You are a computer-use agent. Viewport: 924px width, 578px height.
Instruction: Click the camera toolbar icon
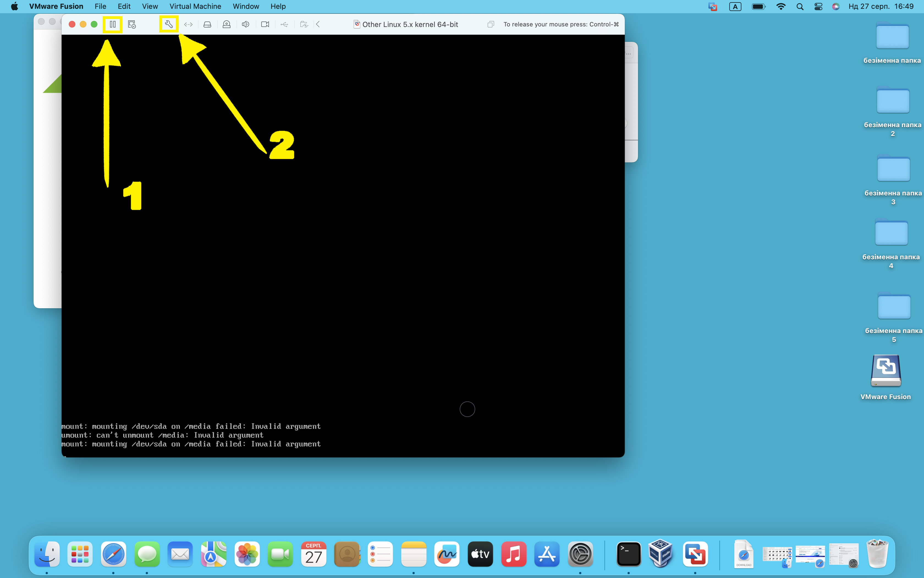[x=265, y=24]
